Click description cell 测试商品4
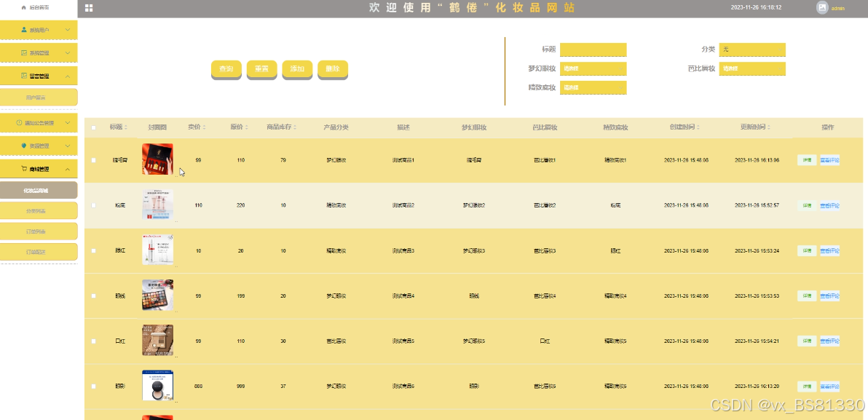Screen dimensions: 868x420 (403, 296)
